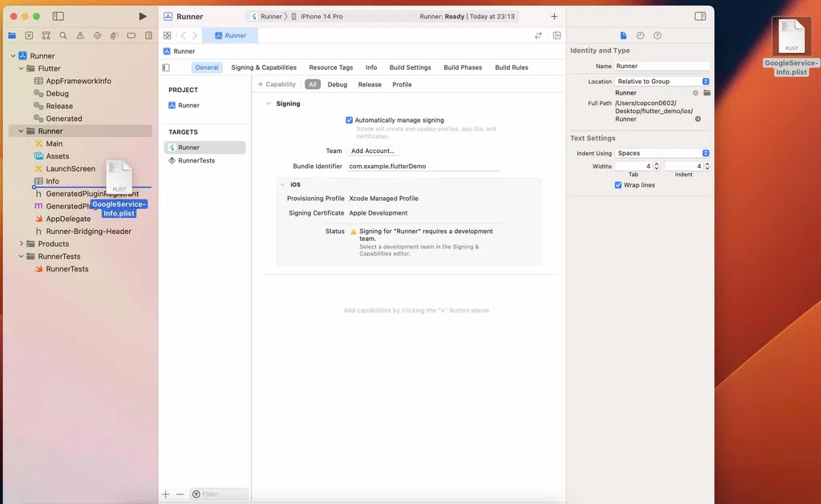Screen dimensions: 821x504
Task: Click the Add Account button
Action: [373, 151]
